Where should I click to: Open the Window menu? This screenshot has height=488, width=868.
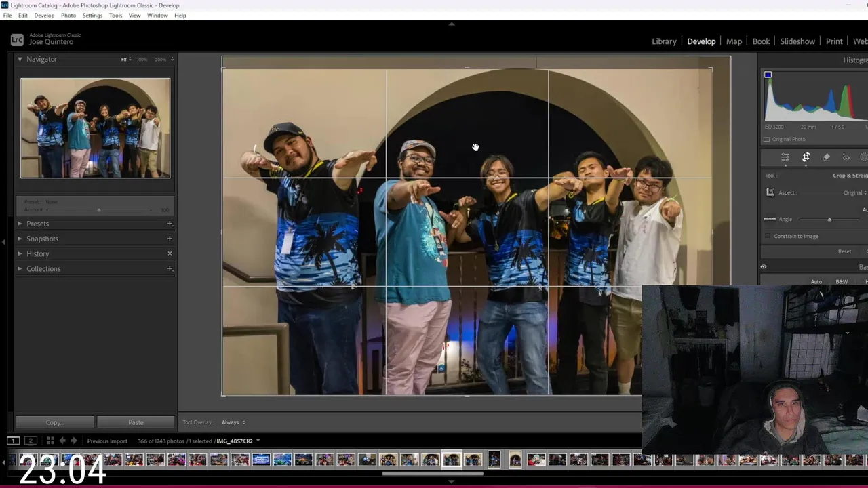pos(157,15)
